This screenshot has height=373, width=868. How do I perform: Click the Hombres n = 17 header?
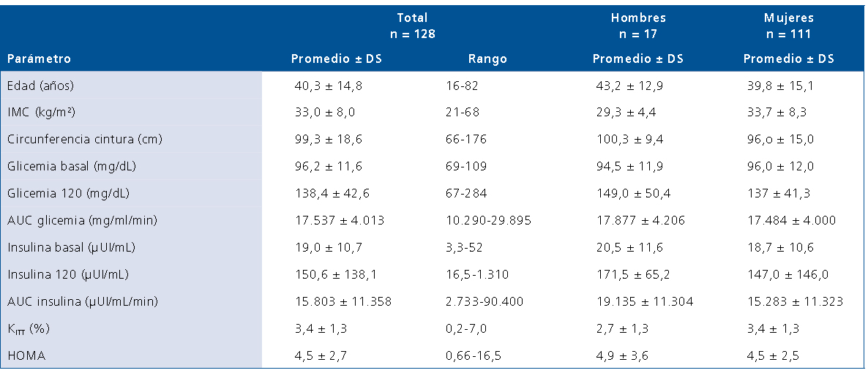pyautogui.click(x=638, y=26)
